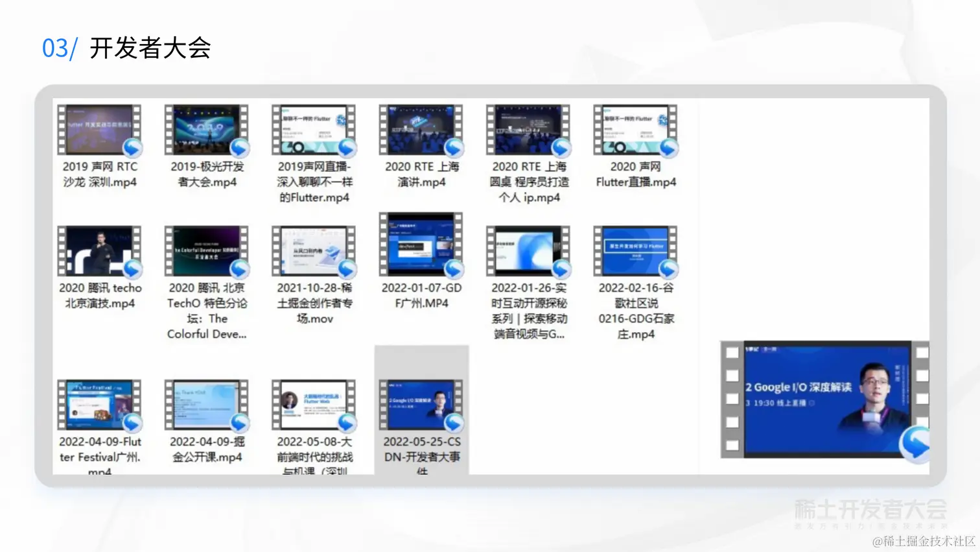Viewport: 980px width, 552px height.
Task: Click file name 2020 RTE 上海圆桌 程序员打造个人 ip.mp4
Action: [529, 182]
